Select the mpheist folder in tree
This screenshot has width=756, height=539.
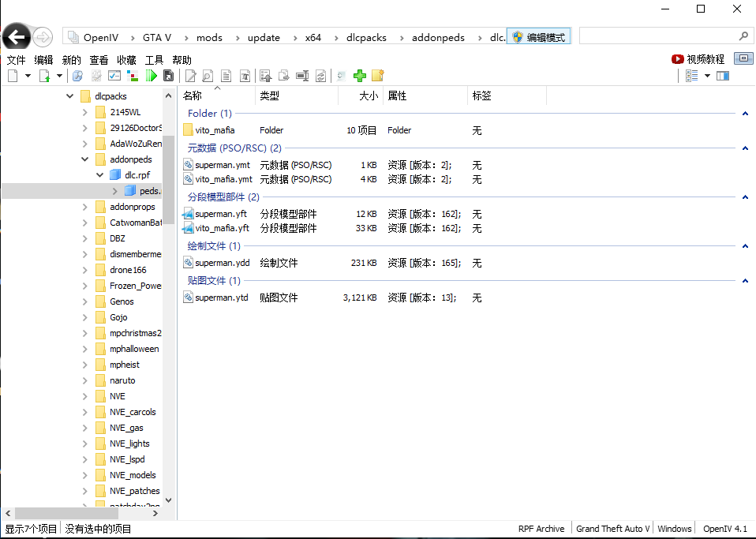[125, 365]
